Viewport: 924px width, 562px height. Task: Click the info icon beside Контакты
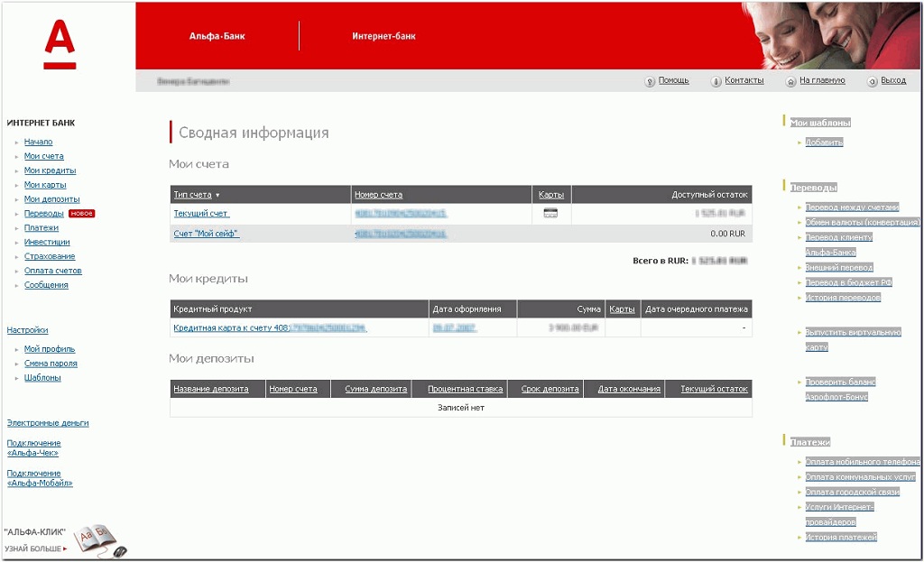point(716,81)
